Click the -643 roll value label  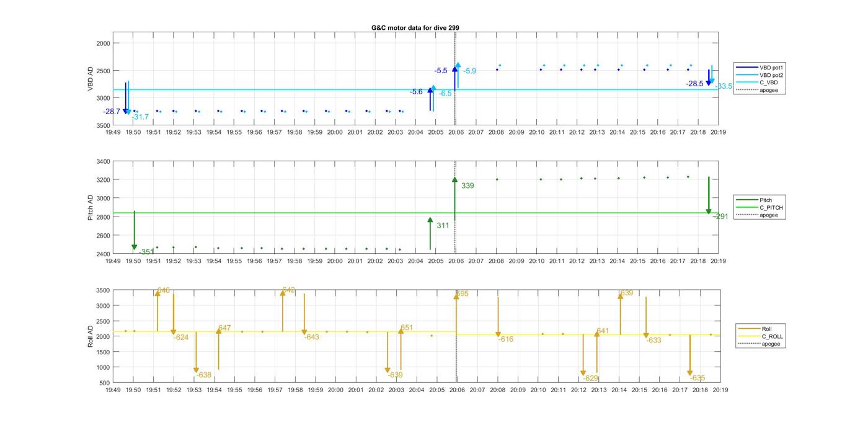312,338
